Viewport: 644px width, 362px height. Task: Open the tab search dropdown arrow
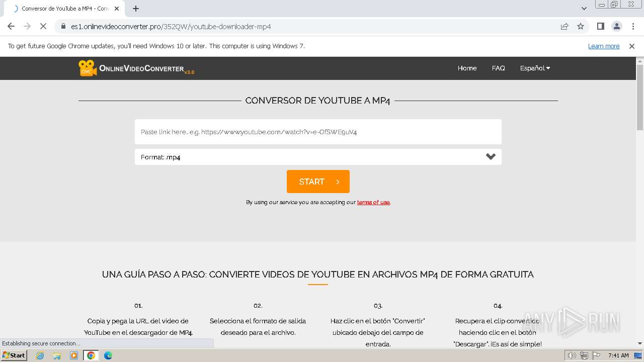(x=584, y=9)
